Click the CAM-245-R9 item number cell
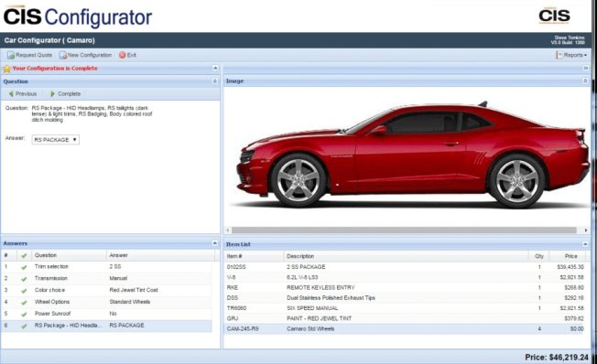The height and width of the screenshot is (364, 597). point(243,328)
